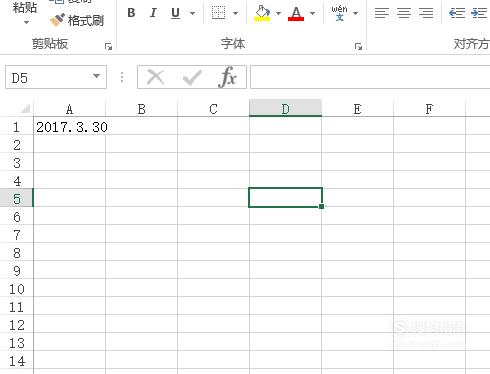
Task: Open Insert Function fx button
Action: point(228,77)
